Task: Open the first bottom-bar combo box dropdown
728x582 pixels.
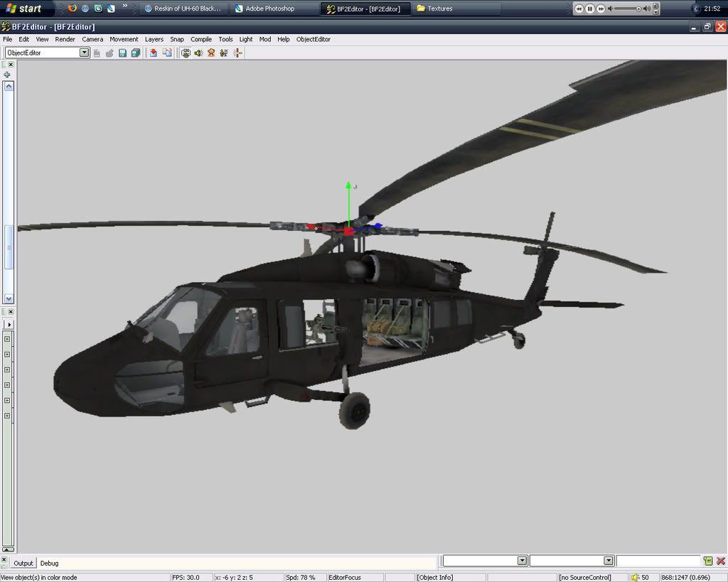Action: coord(522,561)
